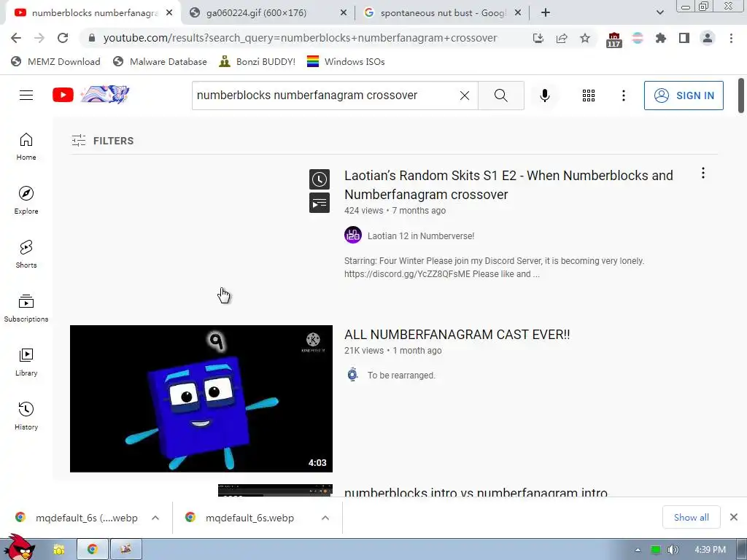The image size is (747, 560).
Task: Click the page vertical scrollbar thumb
Action: coord(741,96)
